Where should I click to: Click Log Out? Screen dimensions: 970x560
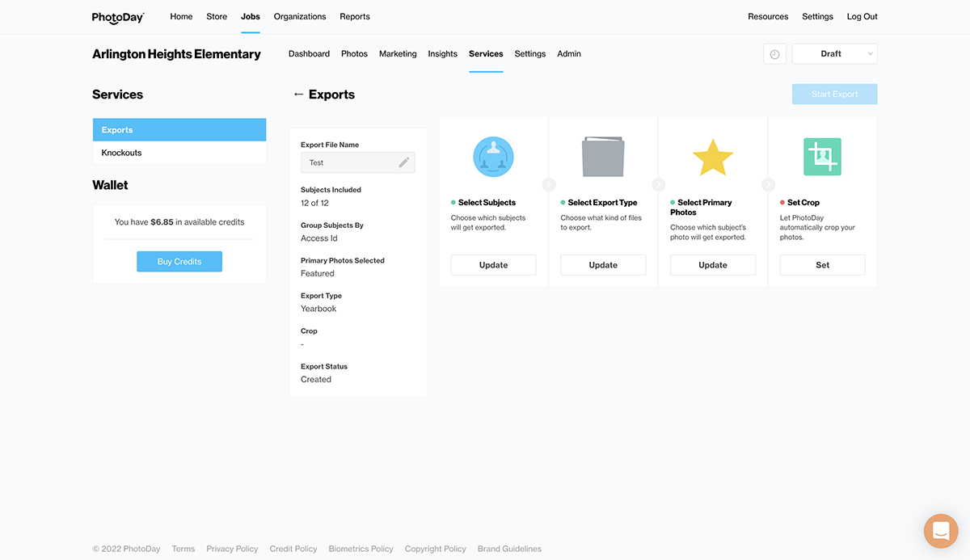coord(862,16)
